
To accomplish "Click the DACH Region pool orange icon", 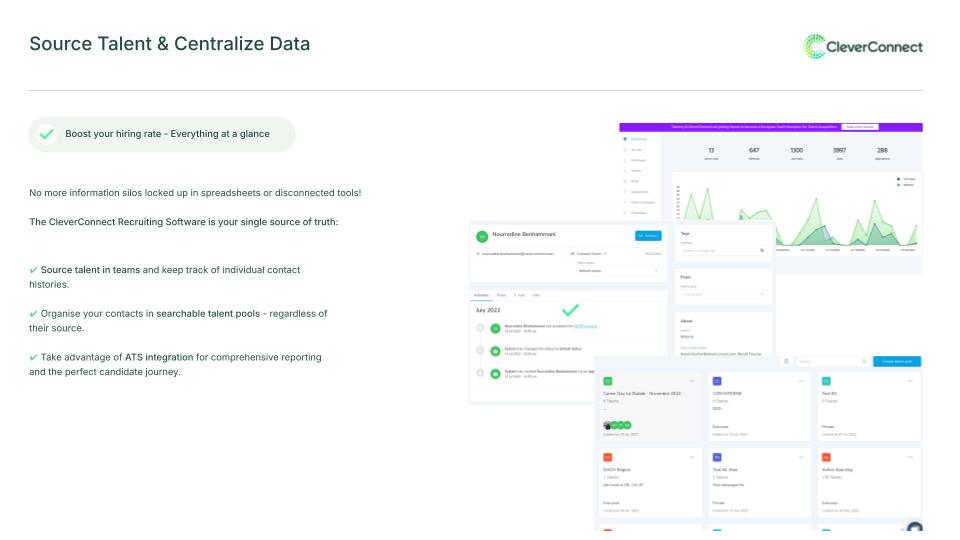I will tap(607, 456).
